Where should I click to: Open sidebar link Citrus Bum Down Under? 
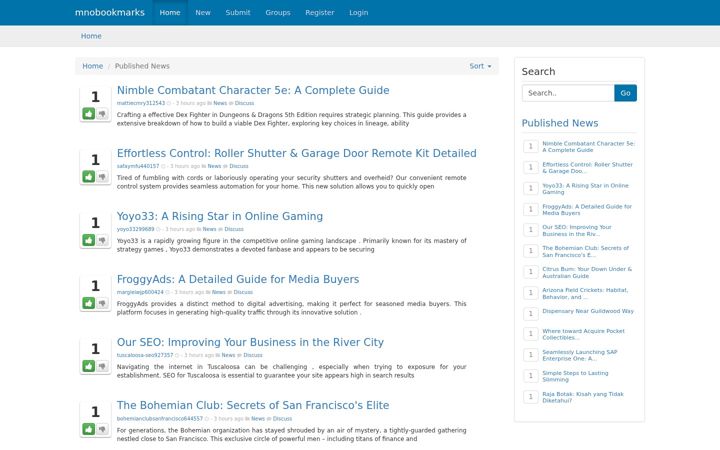coord(587,272)
